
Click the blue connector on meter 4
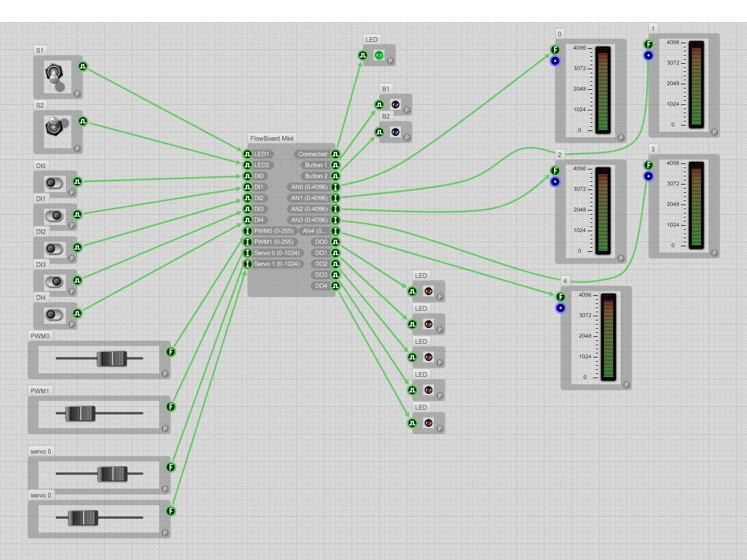pos(560,308)
